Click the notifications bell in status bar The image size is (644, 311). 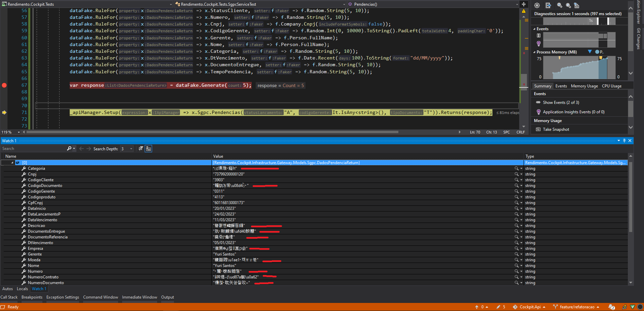click(x=611, y=307)
